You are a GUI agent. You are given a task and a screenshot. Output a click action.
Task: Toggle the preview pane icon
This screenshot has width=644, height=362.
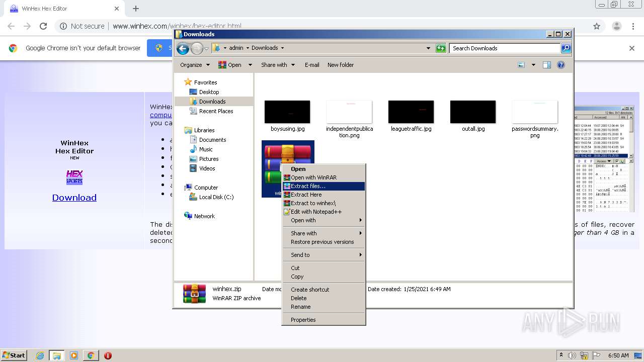[x=547, y=65]
